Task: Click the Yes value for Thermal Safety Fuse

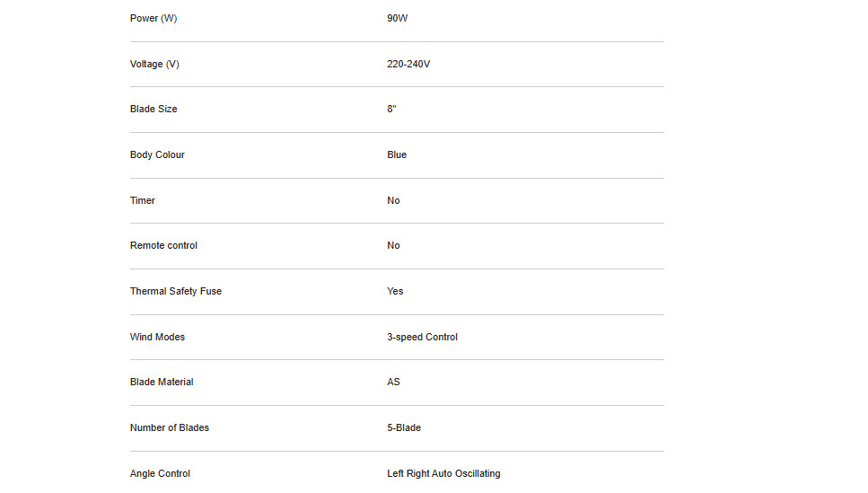Action: (x=395, y=291)
